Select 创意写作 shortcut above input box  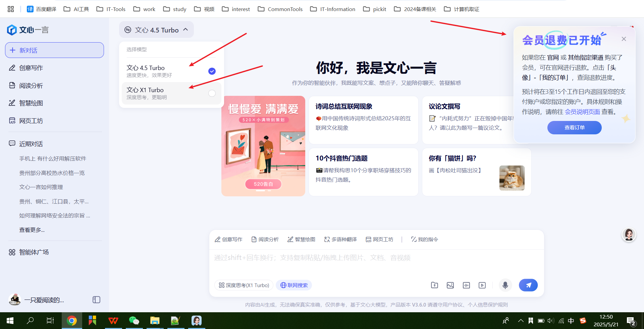[x=228, y=239]
